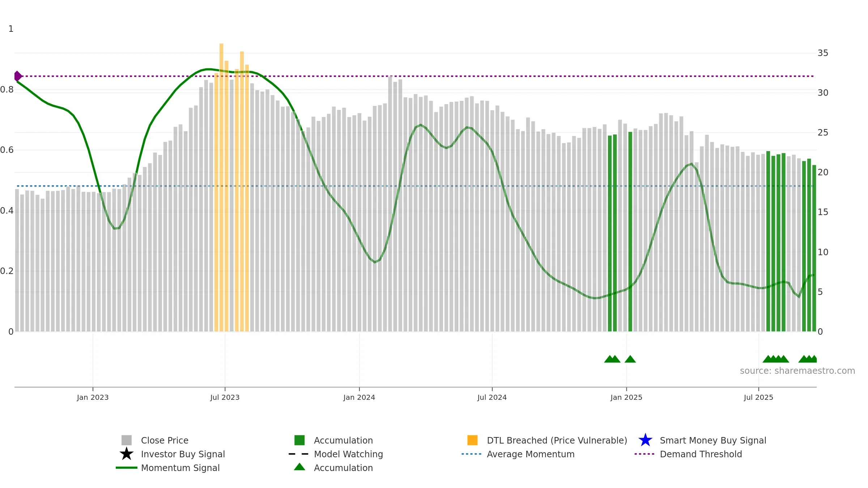Click the green Accumulation triangle legend icon

pyautogui.click(x=299, y=467)
